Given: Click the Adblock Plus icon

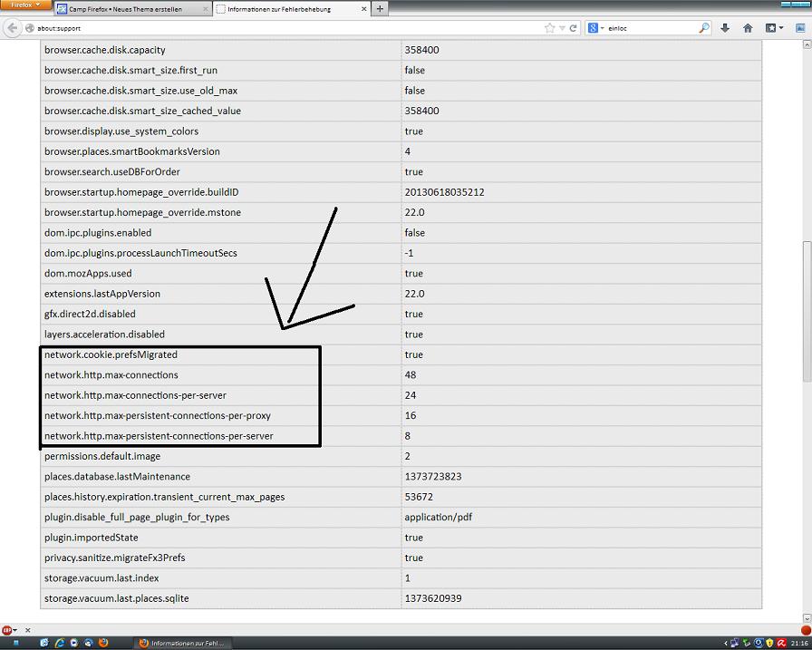Looking at the screenshot, I should 6,630.
